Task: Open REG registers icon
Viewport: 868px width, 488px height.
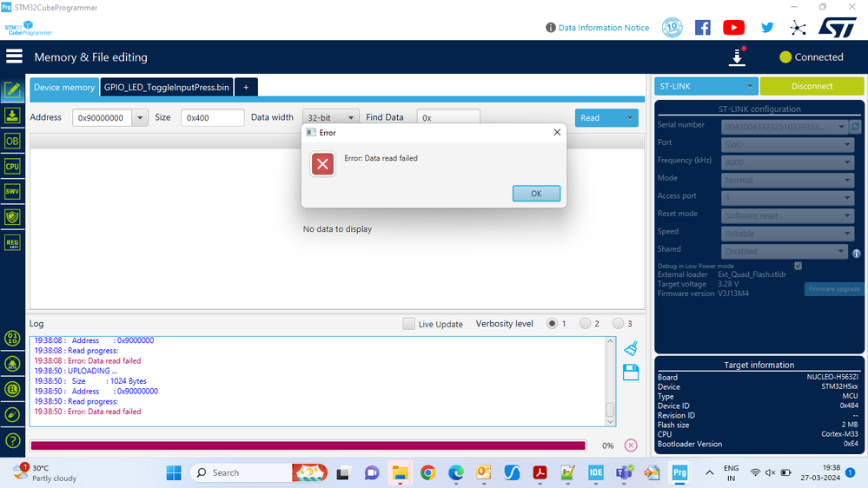Action: tap(12, 242)
